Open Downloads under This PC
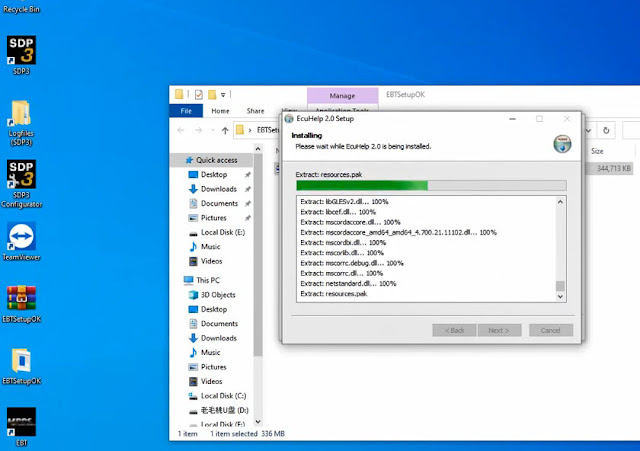The width and height of the screenshot is (640, 451). [219, 338]
